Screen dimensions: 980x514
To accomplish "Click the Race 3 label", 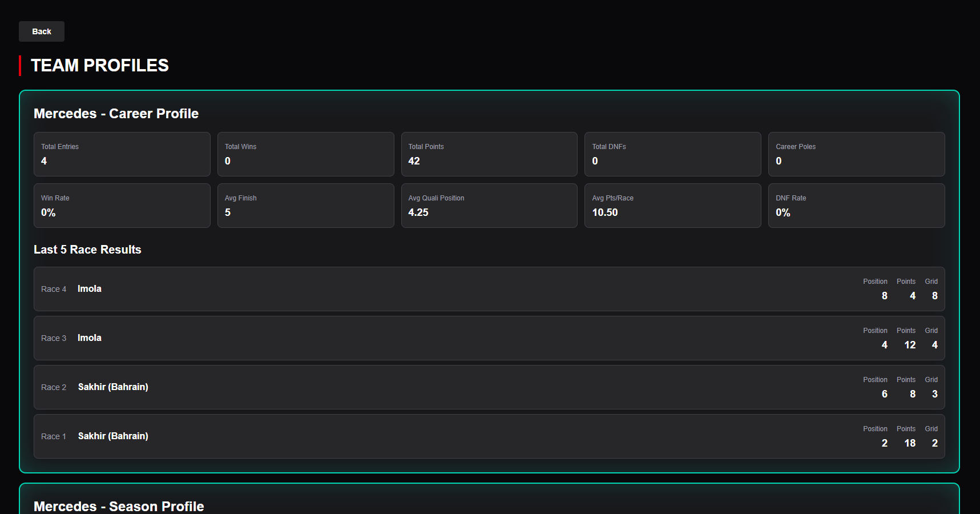I will click(x=54, y=338).
